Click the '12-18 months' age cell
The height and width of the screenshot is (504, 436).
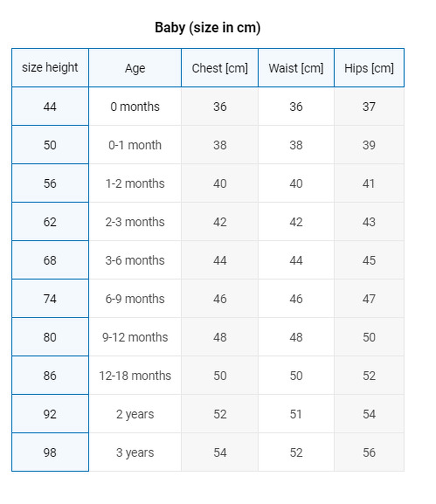pos(135,376)
